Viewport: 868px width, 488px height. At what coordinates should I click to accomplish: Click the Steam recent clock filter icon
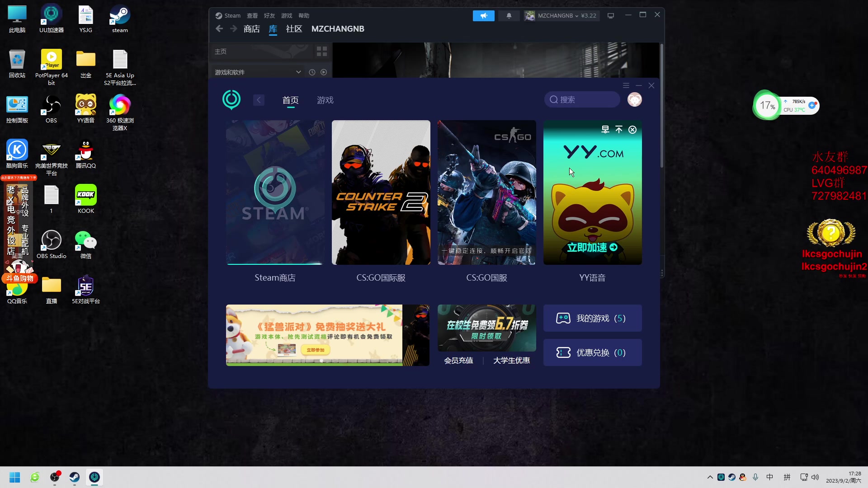click(x=312, y=72)
